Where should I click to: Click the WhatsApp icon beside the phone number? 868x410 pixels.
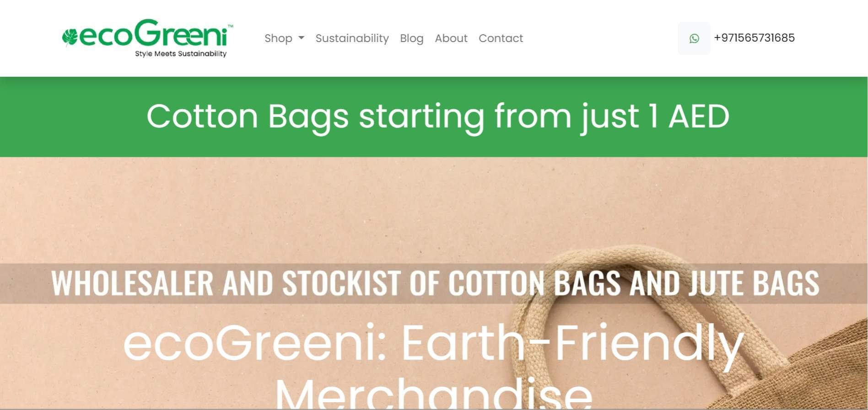pyautogui.click(x=694, y=38)
